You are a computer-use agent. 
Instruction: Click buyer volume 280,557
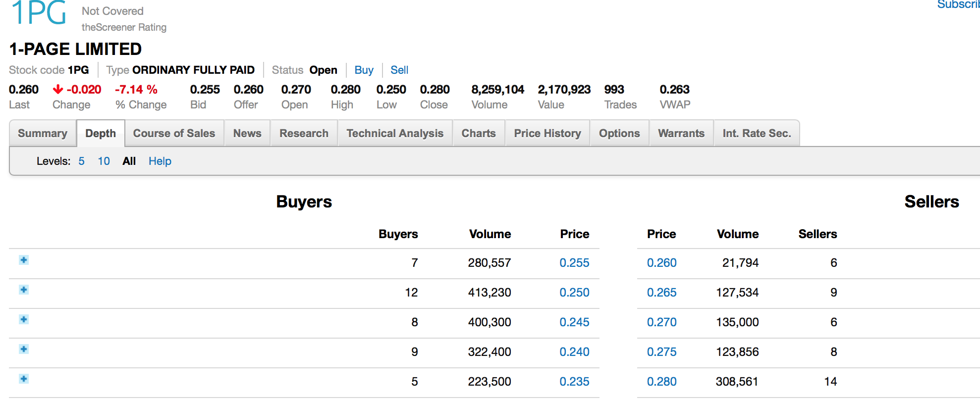(490, 263)
